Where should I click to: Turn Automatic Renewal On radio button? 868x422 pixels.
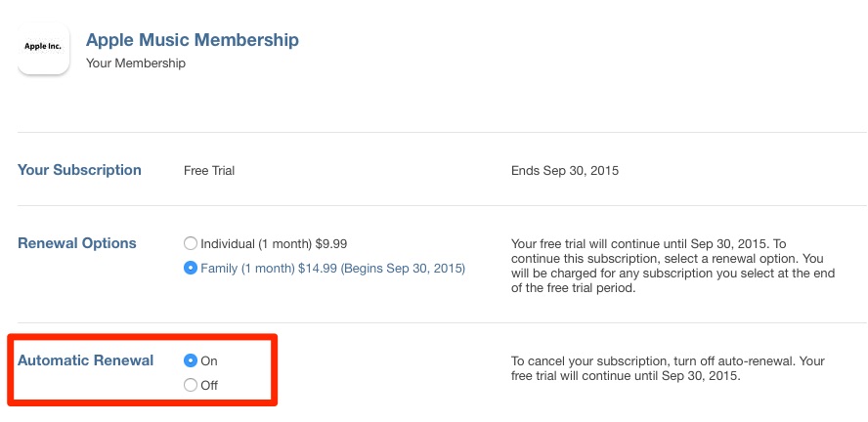(191, 360)
